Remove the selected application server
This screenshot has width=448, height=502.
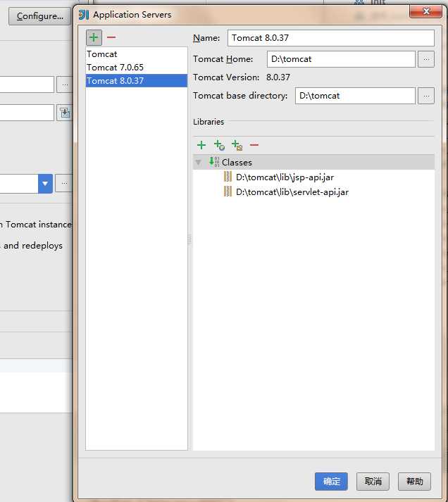click(x=111, y=38)
